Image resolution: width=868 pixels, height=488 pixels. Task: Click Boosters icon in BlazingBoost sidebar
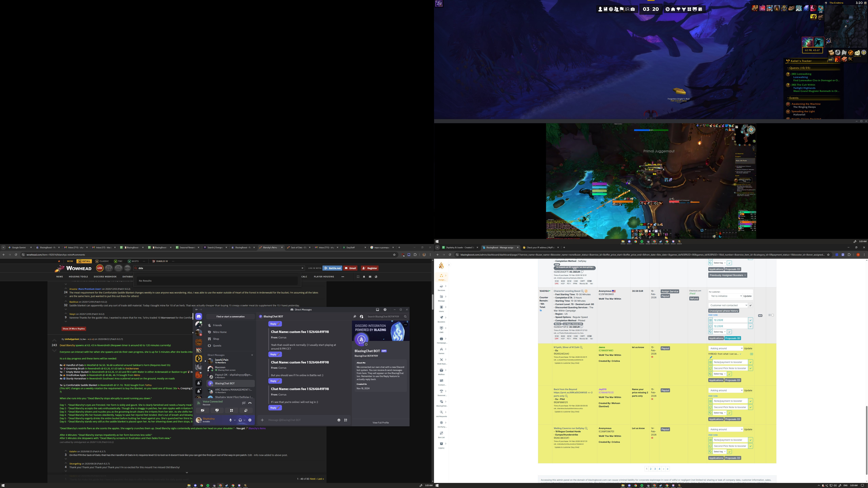(x=441, y=318)
